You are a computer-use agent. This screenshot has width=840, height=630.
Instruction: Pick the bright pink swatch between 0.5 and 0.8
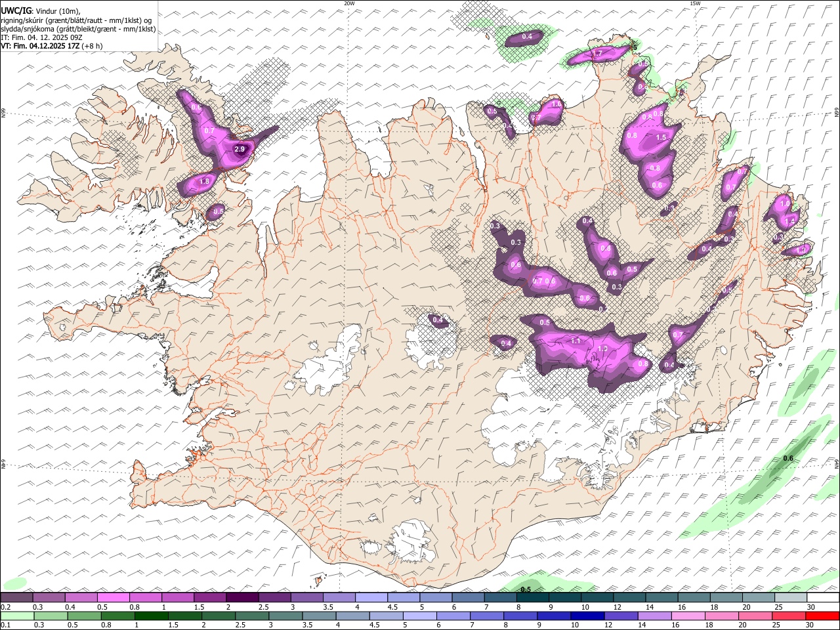tap(113, 598)
